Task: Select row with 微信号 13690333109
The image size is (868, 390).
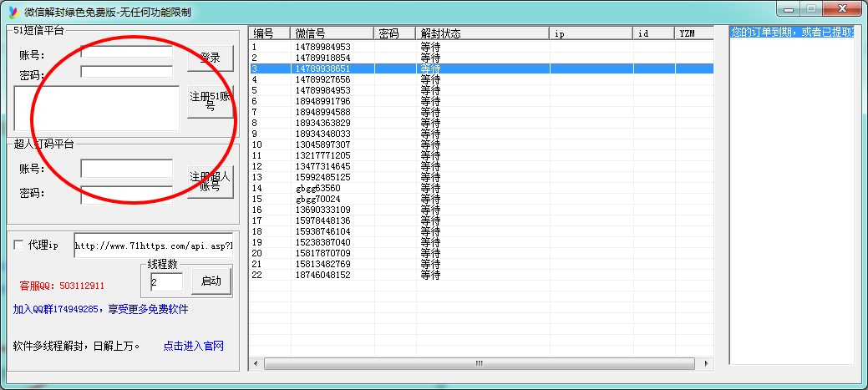Action: [x=481, y=210]
